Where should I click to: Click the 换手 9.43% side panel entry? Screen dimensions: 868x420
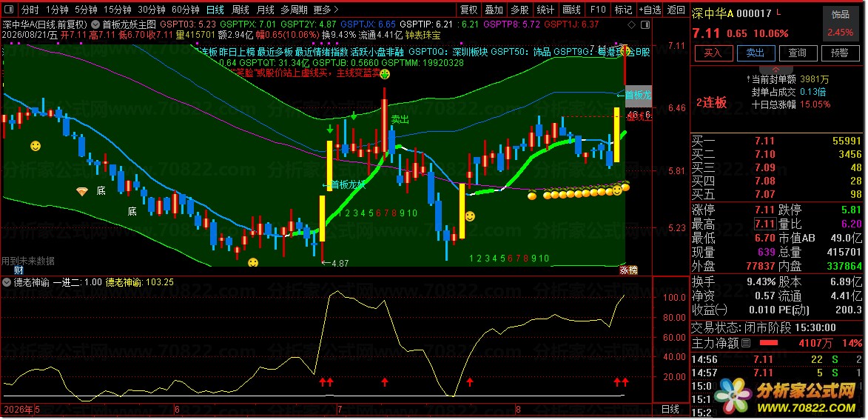click(733, 281)
